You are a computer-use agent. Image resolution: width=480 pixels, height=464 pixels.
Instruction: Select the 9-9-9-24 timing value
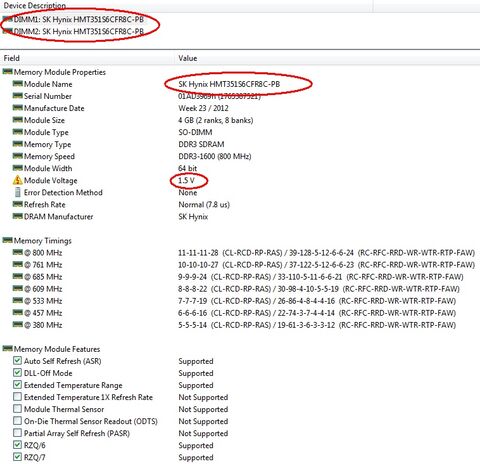(x=192, y=277)
